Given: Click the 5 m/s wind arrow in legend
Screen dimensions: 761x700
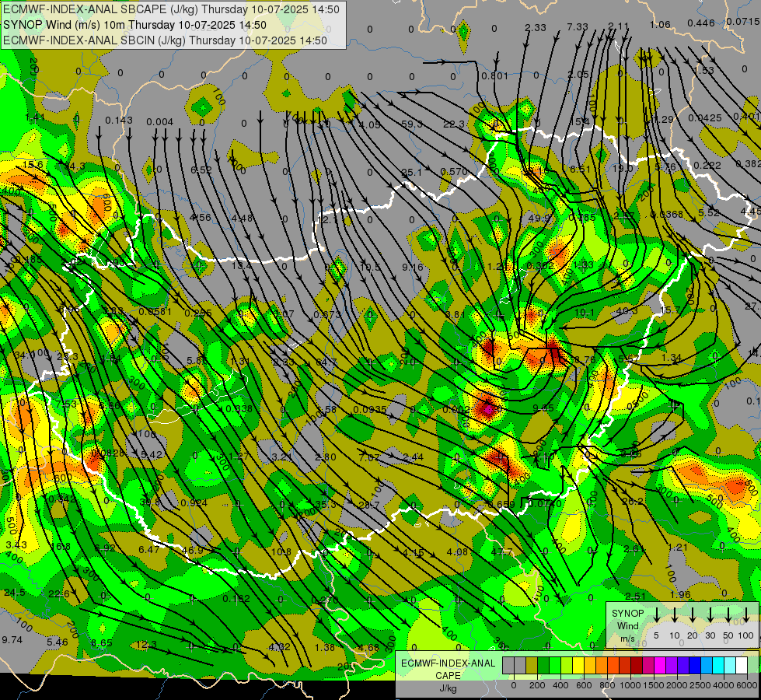Looking at the screenshot, I should 656,615.
